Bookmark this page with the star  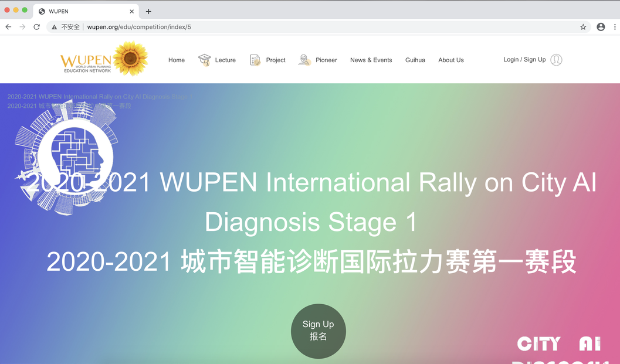tap(583, 27)
